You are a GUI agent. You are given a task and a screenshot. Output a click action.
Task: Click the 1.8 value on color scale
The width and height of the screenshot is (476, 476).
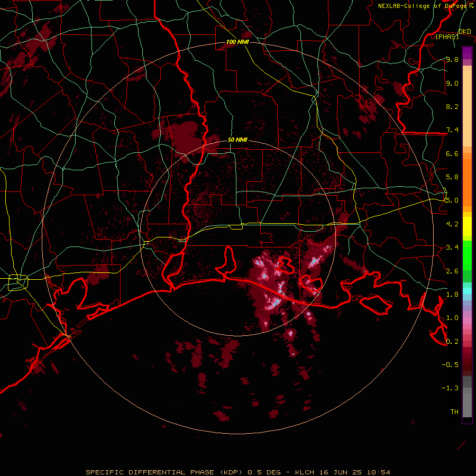(x=452, y=294)
